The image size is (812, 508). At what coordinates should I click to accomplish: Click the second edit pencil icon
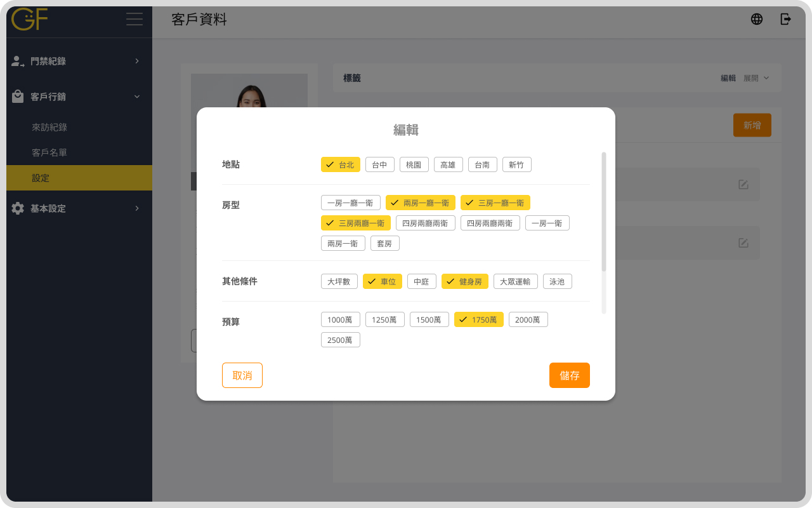743,243
